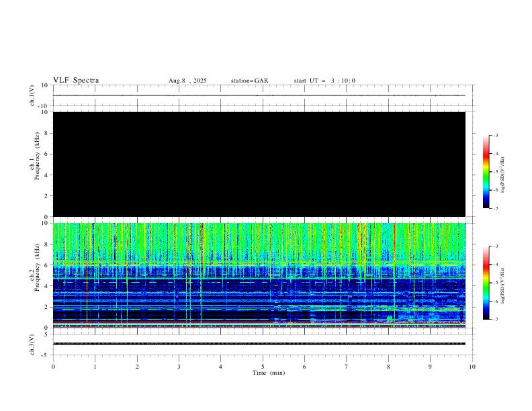This screenshot has width=532, height=411.
Task: Click the "ch.1(V)" axis label
Action: tap(32, 95)
